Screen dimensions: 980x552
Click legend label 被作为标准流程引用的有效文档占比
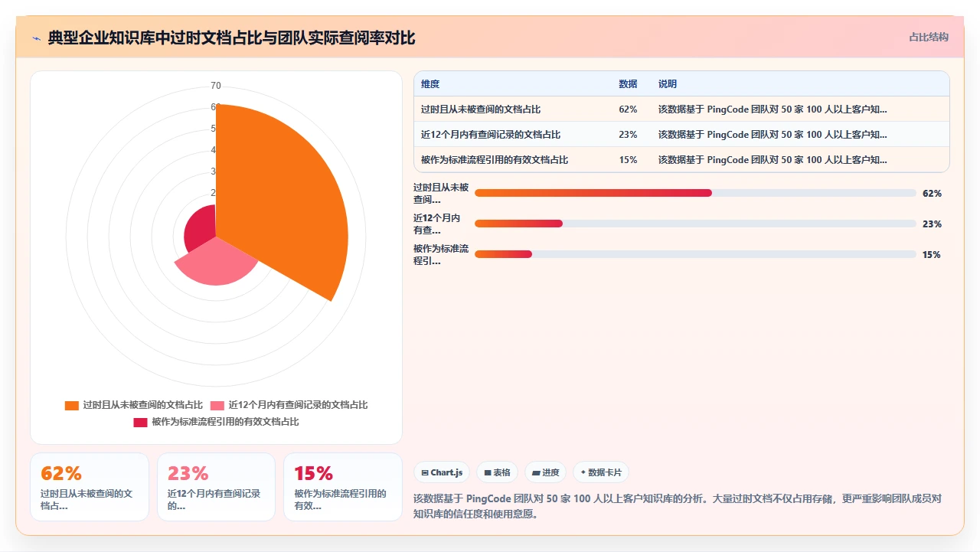(225, 422)
